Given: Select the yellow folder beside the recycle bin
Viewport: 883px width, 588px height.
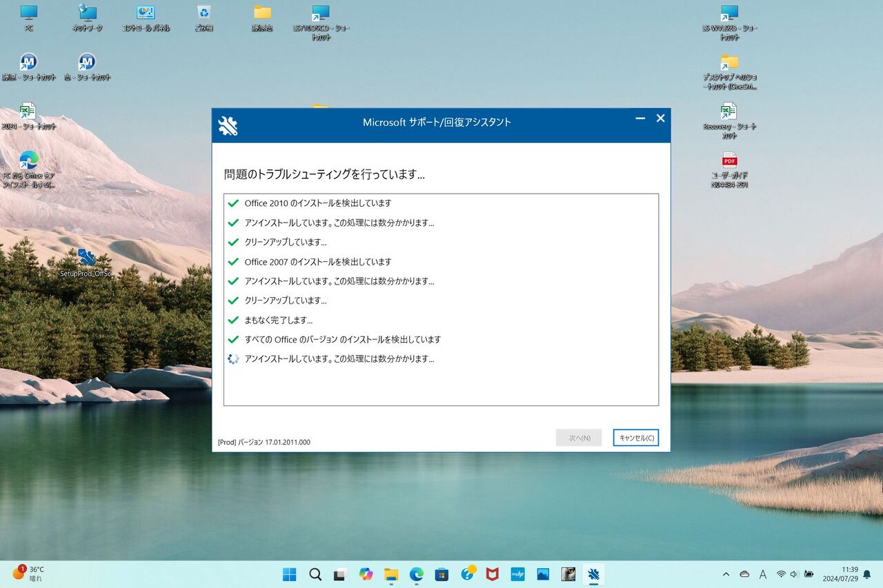Looking at the screenshot, I should point(262,19).
